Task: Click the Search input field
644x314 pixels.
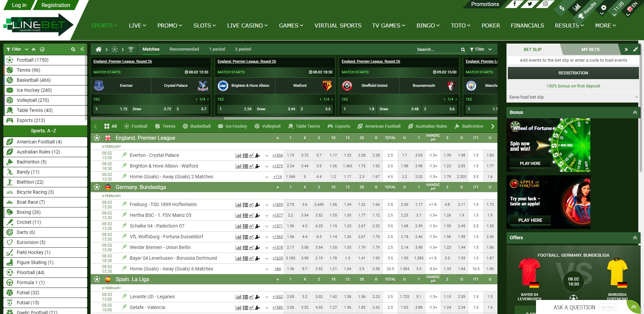Action: 438,50
